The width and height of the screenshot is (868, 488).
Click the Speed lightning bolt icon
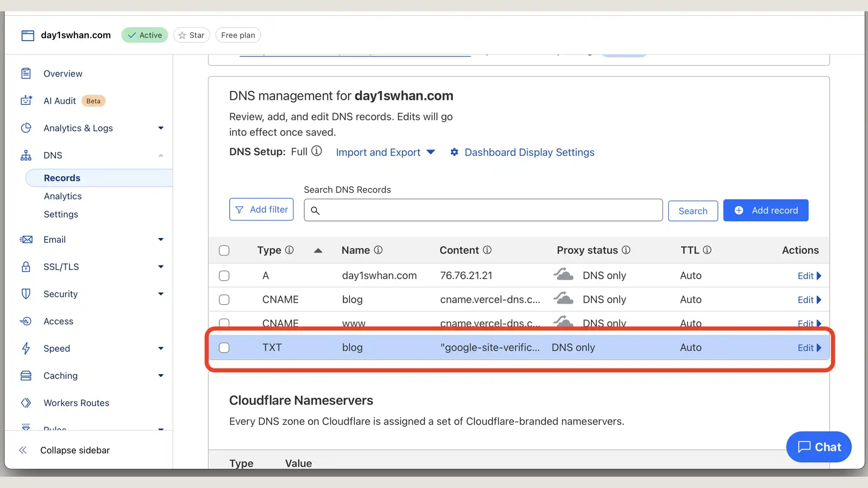26,348
